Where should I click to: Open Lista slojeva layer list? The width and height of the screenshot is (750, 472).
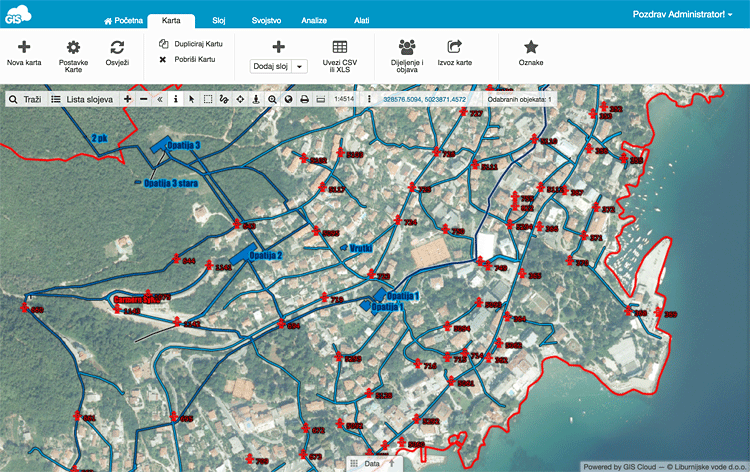[x=82, y=99]
